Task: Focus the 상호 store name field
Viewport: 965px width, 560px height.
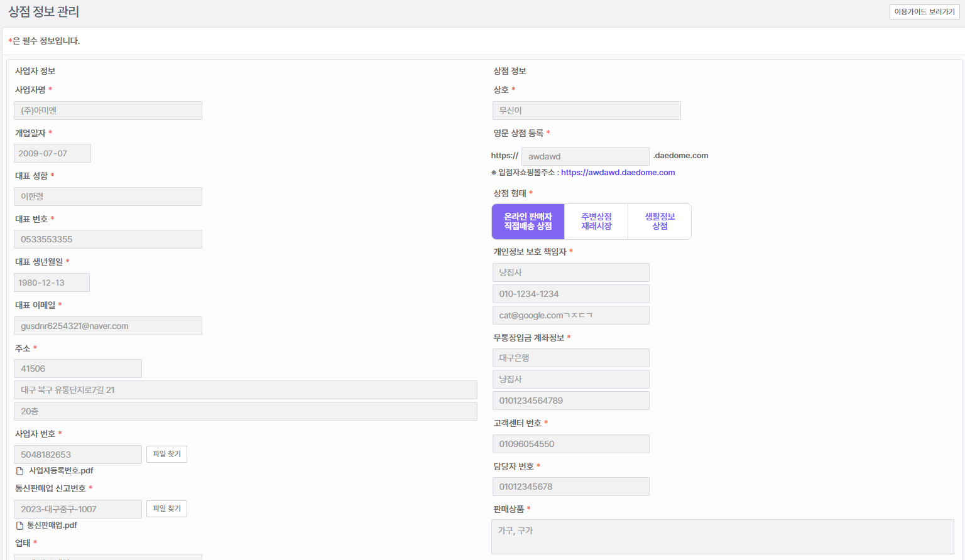Action: click(x=586, y=110)
